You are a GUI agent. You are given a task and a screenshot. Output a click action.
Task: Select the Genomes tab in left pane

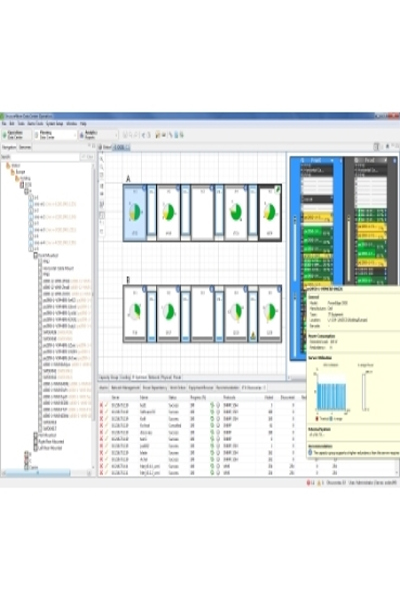[x=25, y=147]
